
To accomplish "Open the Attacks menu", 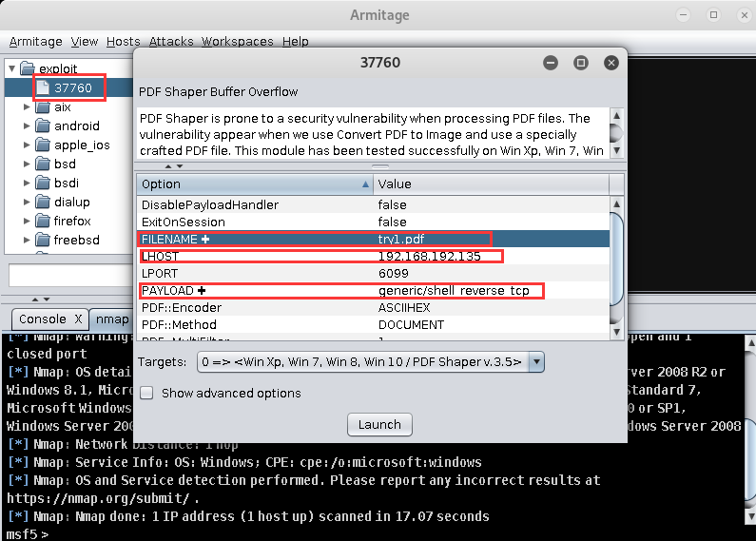I will 170,42.
